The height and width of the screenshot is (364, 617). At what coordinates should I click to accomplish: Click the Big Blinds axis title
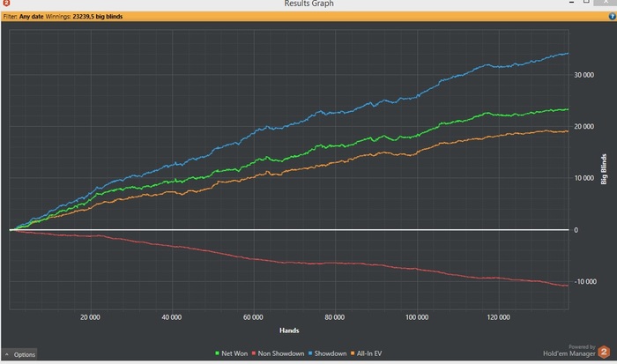coord(604,169)
